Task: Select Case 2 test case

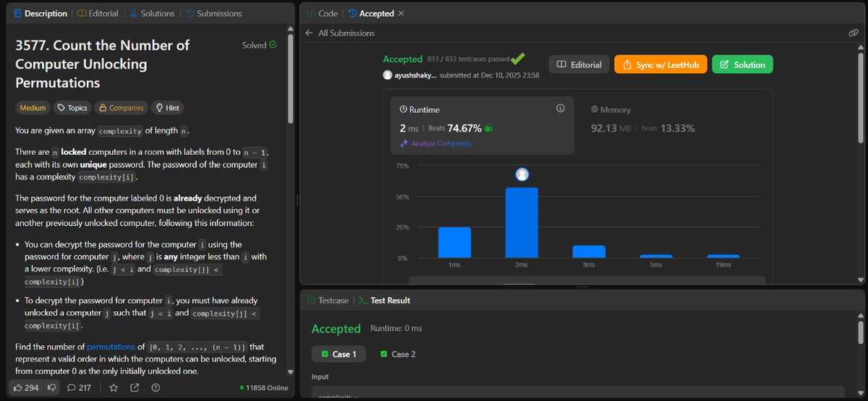Action: tap(399, 354)
